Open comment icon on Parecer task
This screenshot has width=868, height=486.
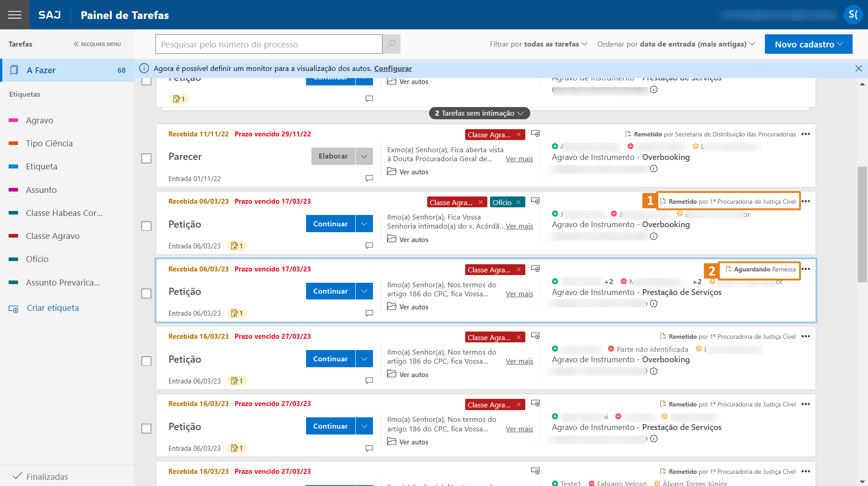pos(369,178)
